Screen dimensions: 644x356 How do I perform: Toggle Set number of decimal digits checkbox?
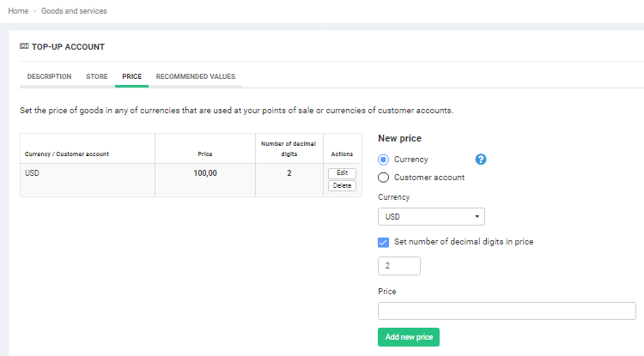click(x=384, y=242)
